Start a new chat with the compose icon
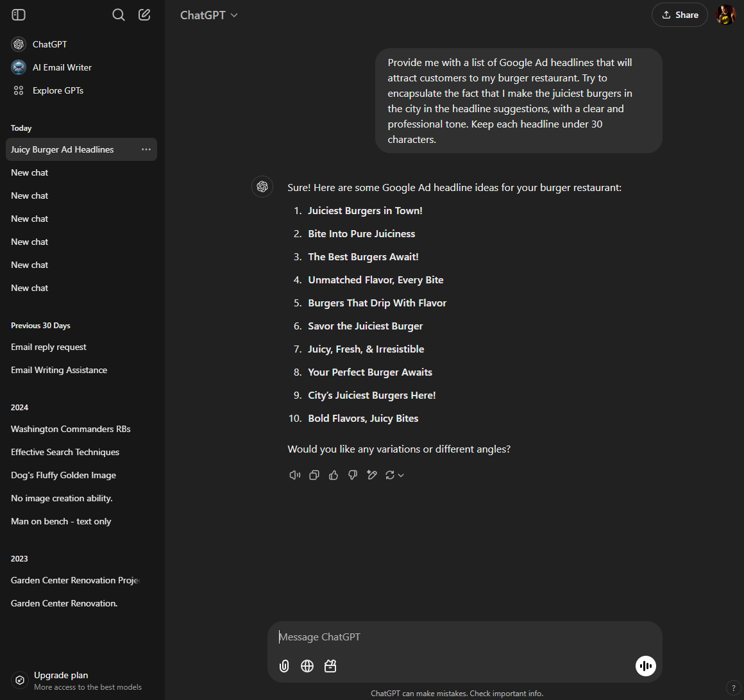This screenshot has height=700, width=744. 144,14
